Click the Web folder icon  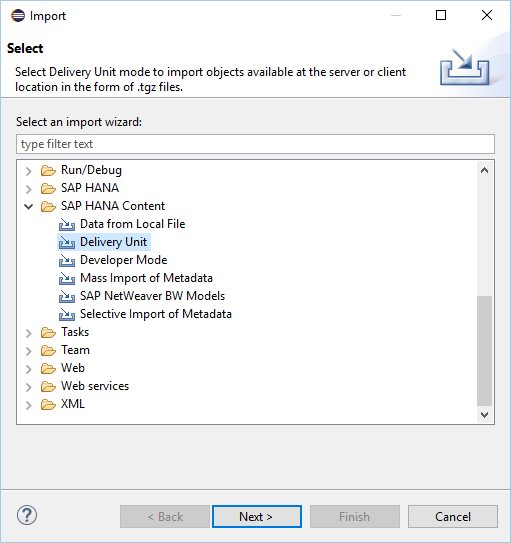[48, 368]
